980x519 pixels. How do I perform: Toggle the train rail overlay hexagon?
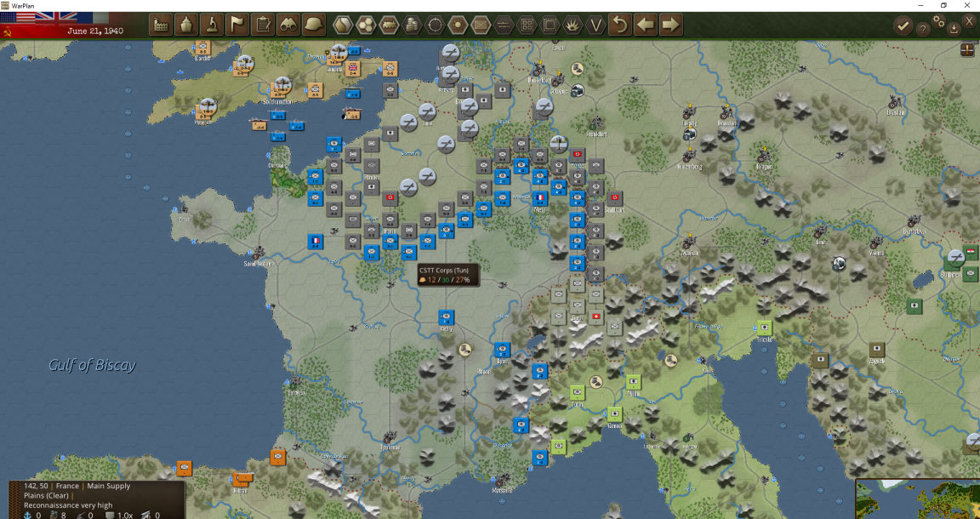click(389, 25)
